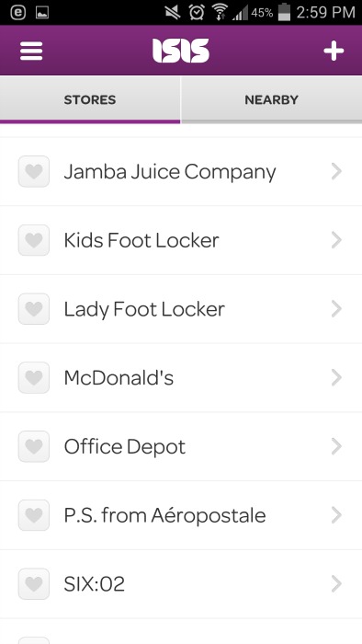The image size is (362, 644).
Task: Tap the picture notification icon
Action: point(42,12)
